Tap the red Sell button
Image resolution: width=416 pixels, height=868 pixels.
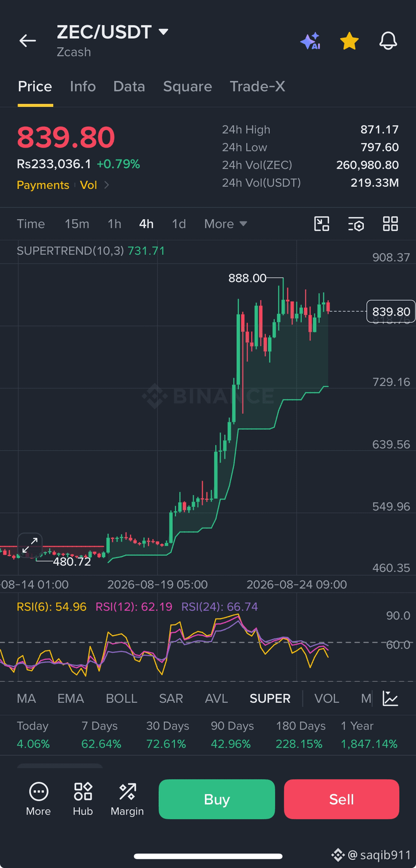pyautogui.click(x=342, y=799)
